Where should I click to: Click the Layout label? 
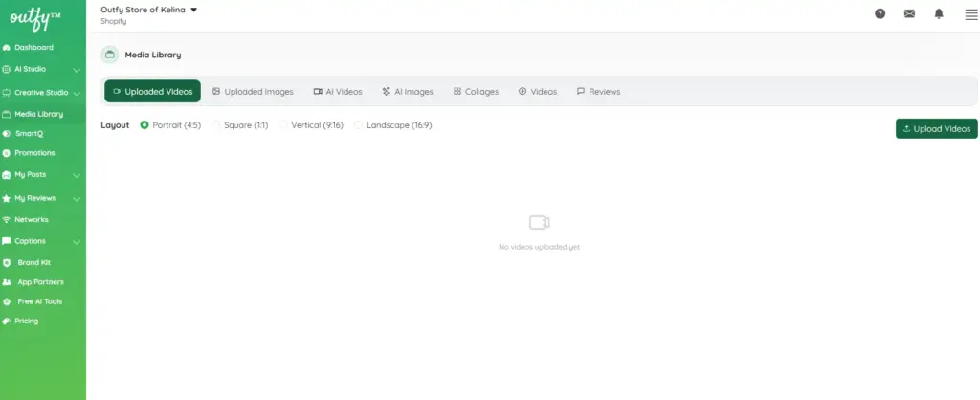[x=115, y=125]
